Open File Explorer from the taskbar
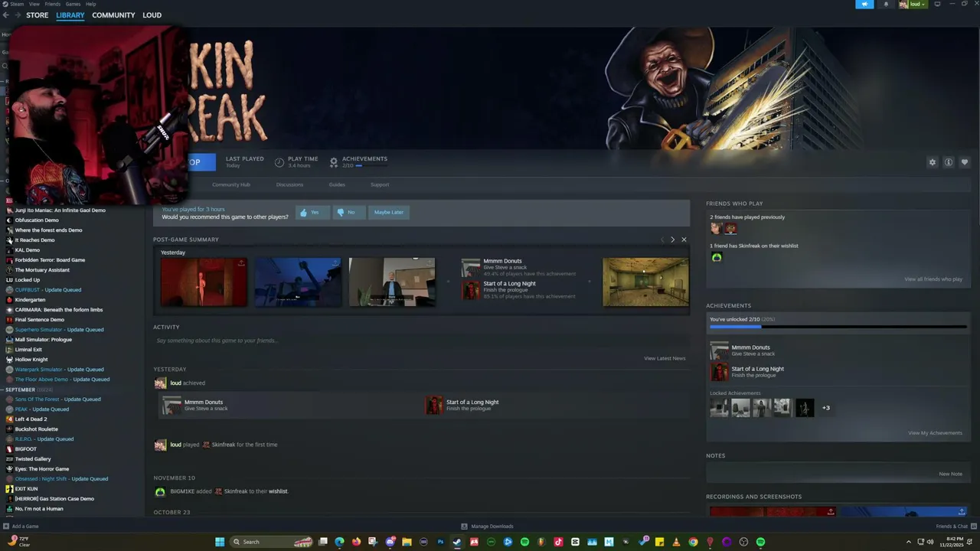980x551 pixels. 407,542
